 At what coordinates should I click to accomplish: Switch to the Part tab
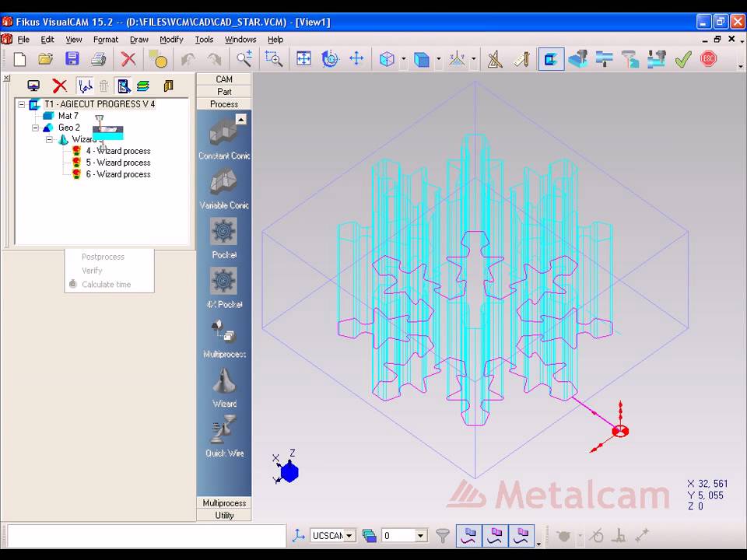click(224, 92)
